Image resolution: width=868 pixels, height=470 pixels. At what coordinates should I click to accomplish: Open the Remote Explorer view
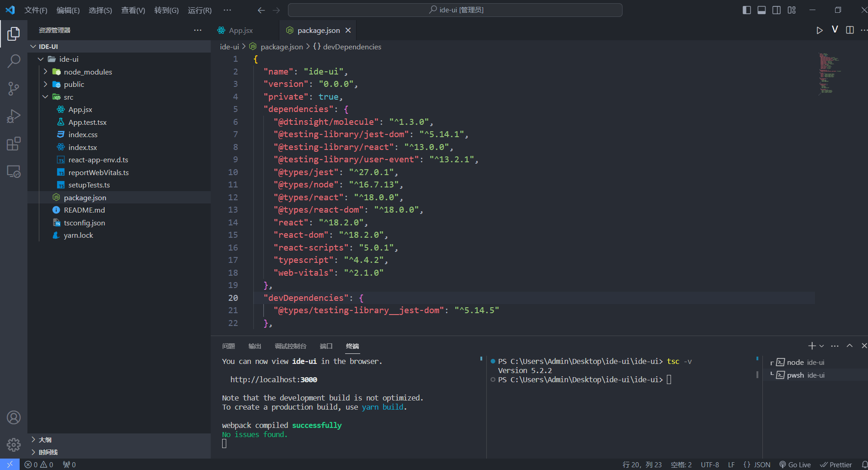[x=14, y=171]
